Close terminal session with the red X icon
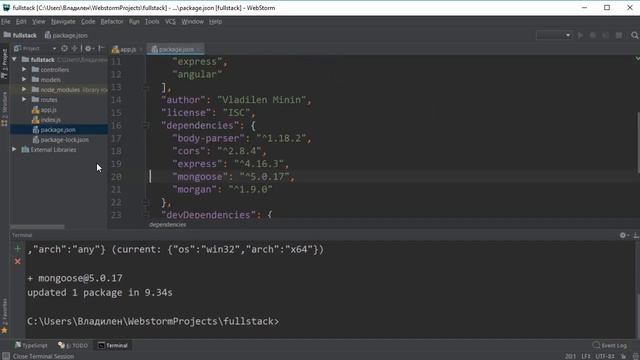 click(18, 261)
